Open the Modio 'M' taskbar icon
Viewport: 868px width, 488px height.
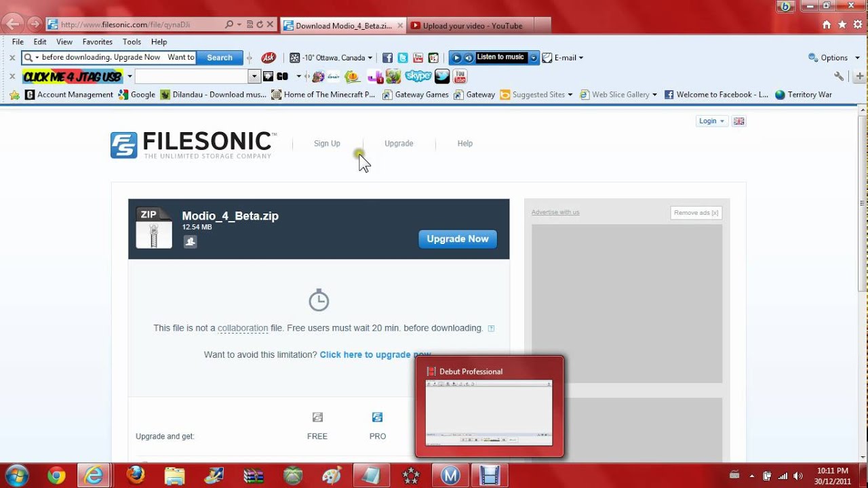point(450,476)
